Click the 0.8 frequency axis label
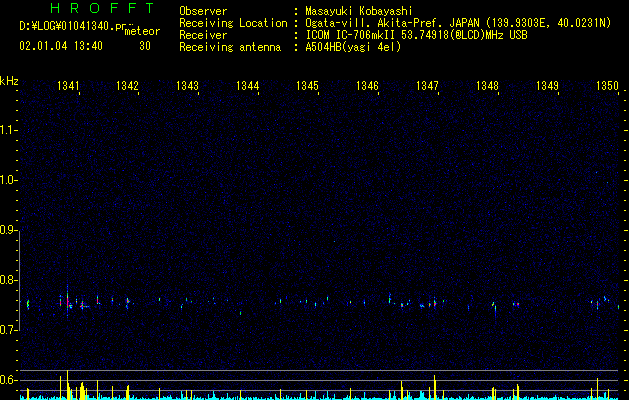 (8, 280)
